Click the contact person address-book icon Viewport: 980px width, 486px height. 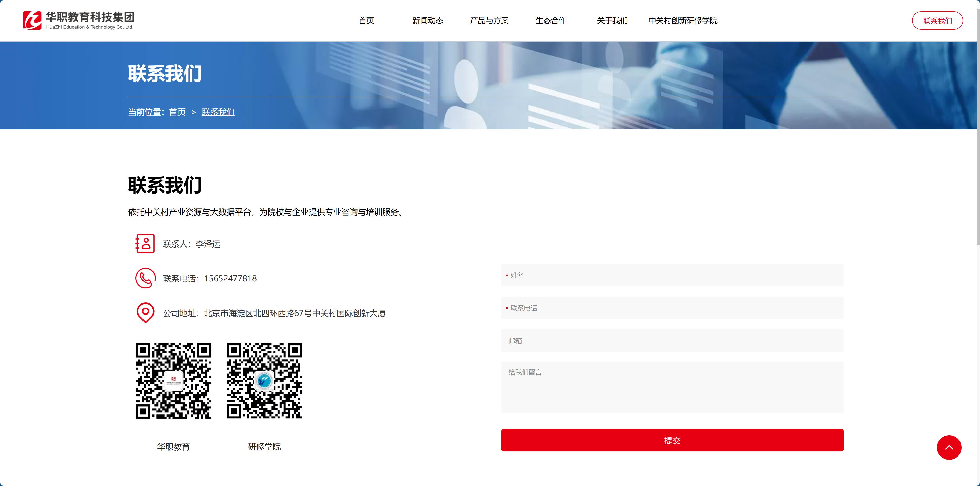click(145, 244)
